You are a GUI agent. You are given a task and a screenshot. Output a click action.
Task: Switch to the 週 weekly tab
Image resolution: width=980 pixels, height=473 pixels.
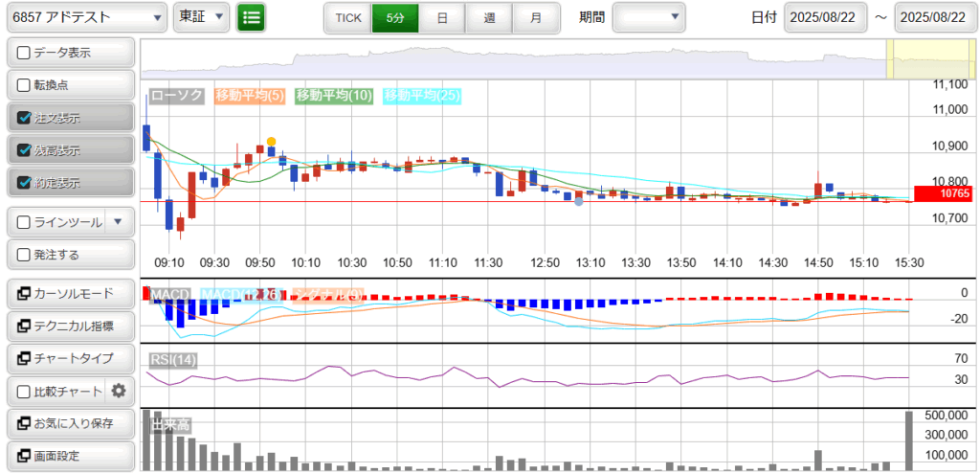coord(489,18)
